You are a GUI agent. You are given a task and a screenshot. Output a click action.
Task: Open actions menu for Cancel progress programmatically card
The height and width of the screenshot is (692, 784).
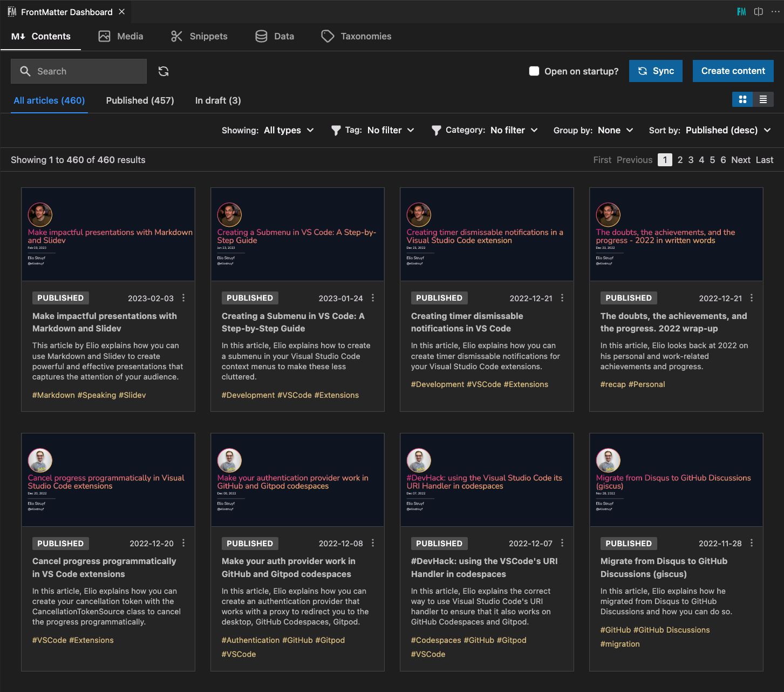pos(183,543)
